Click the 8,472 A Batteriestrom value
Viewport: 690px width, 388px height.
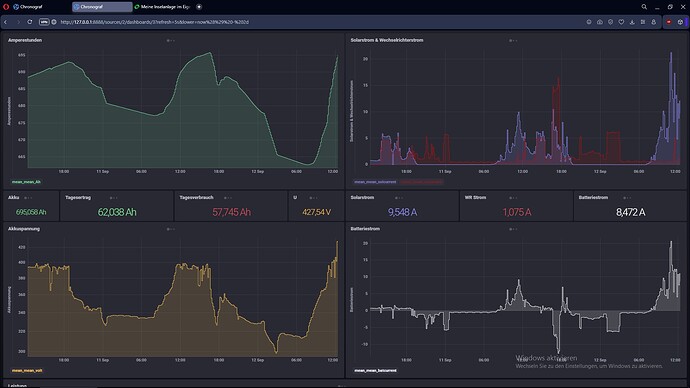(631, 212)
